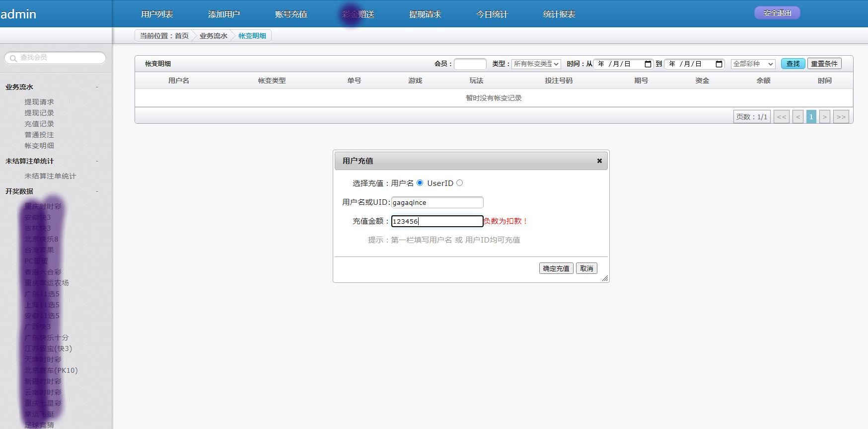
Task: Open 提现请求 in the sidebar
Action: [39, 102]
